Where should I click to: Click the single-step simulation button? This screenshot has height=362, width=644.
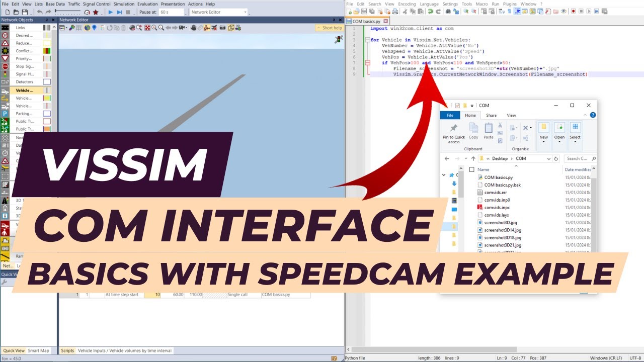click(119, 12)
